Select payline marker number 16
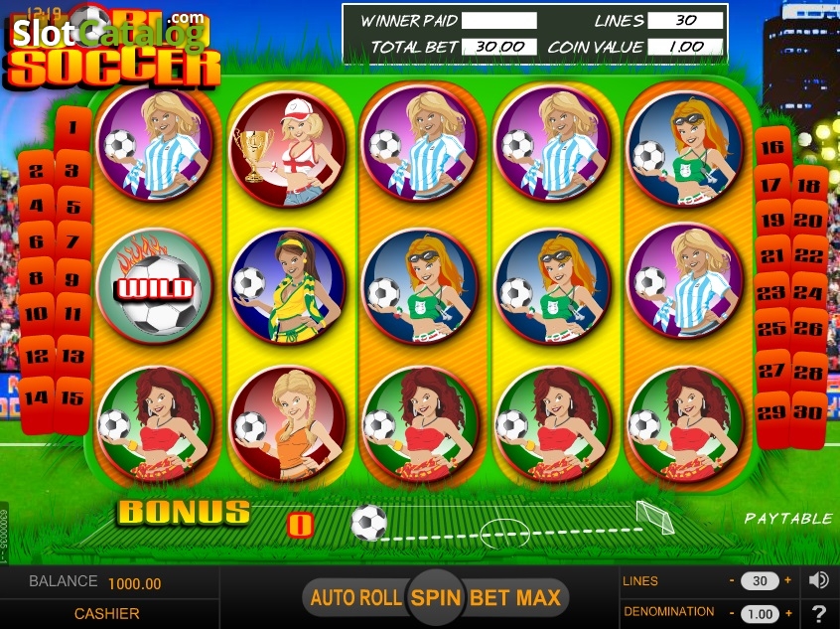Screen dimensions: 840x629 click(x=772, y=146)
